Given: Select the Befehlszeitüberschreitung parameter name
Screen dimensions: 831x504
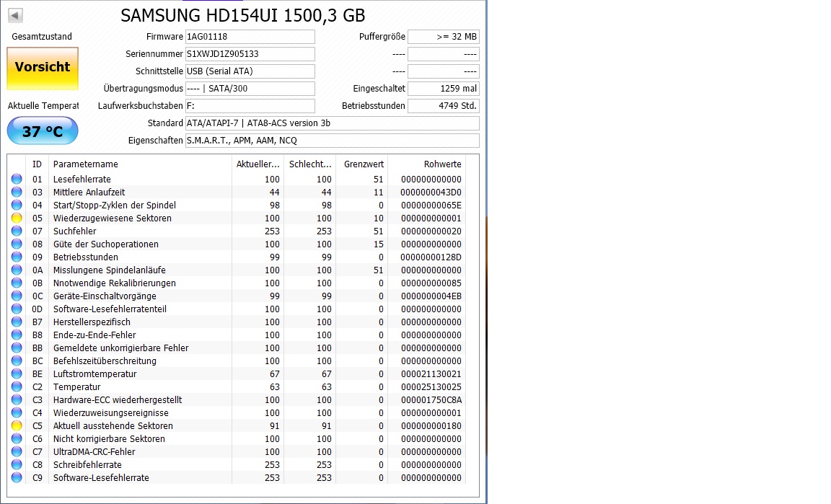Looking at the screenshot, I should pyautogui.click(x=105, y=361).
